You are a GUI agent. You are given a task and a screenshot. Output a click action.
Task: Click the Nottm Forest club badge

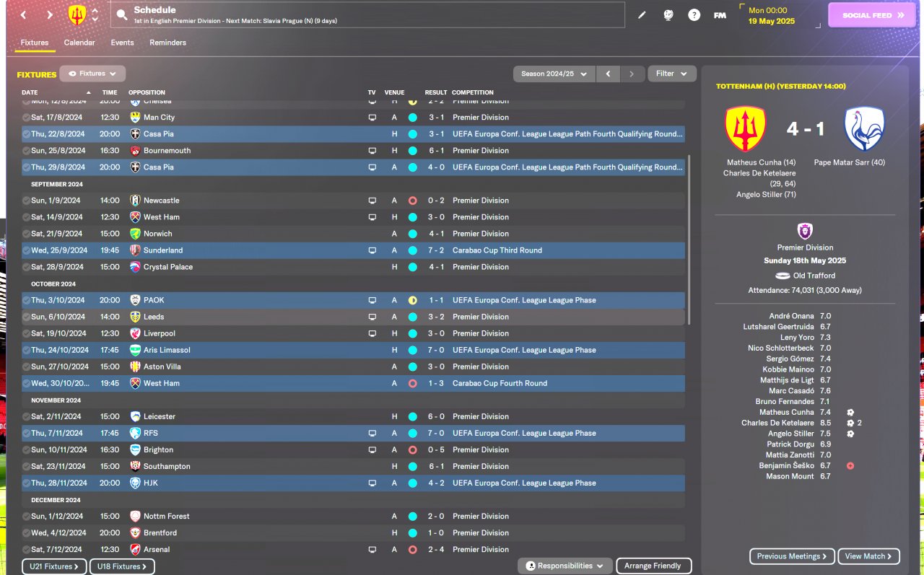135,517
